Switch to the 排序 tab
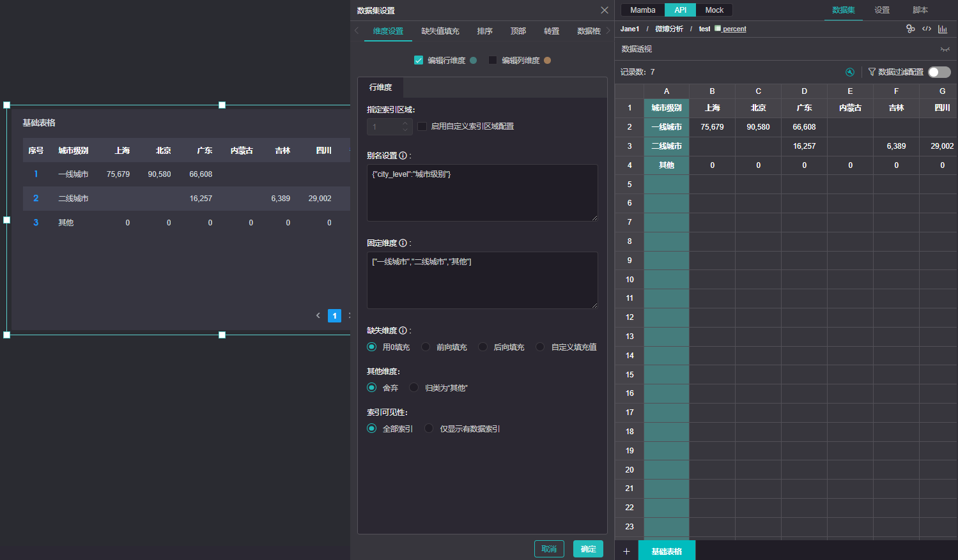This screenshot has width=958, height=560. [x=484, y=31]
